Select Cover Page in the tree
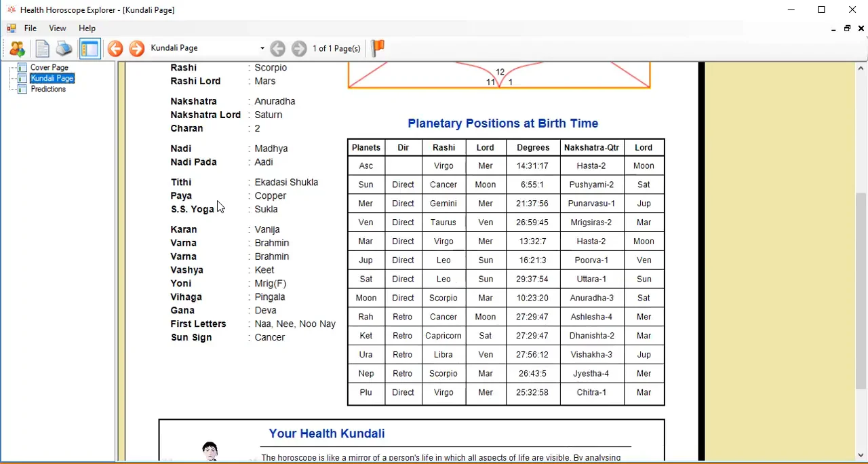Viewport: 868px width, 464px height. (49, 68)
